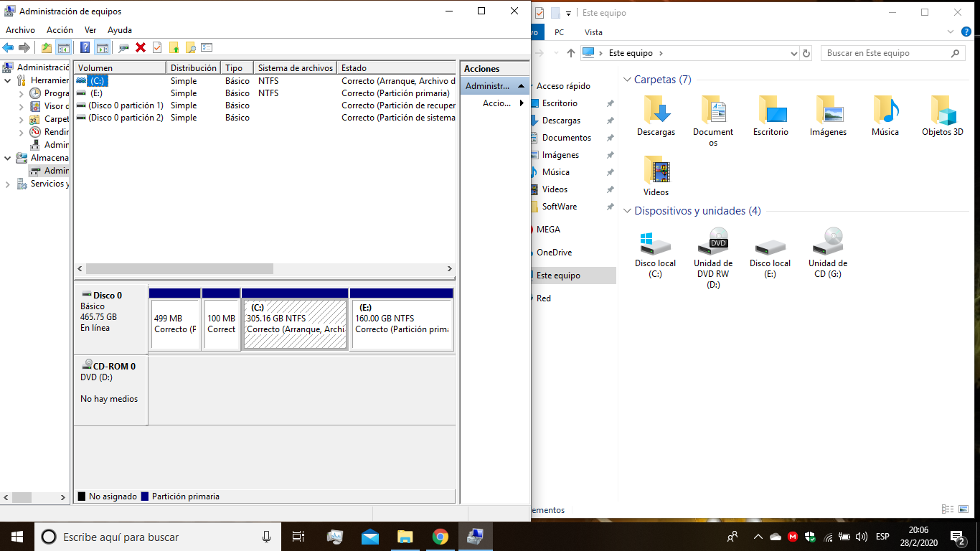
Task: Click OneDrive in the navigation pane
Action: (554, 253)
